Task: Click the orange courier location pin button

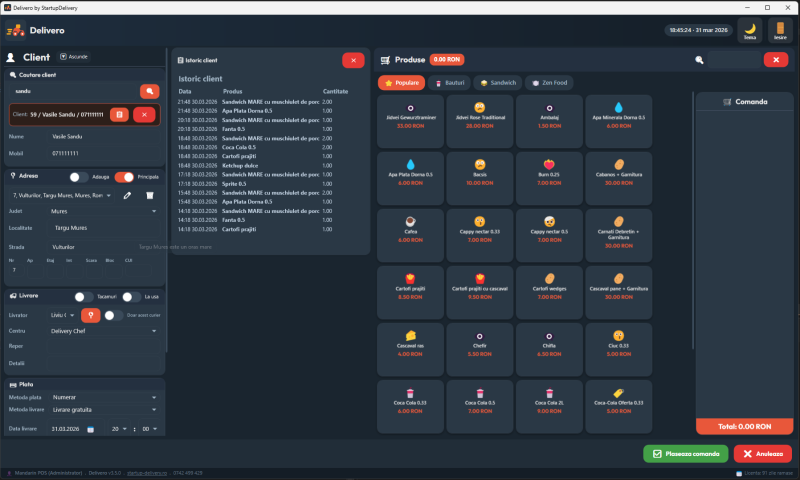Action: pos(89,314)
